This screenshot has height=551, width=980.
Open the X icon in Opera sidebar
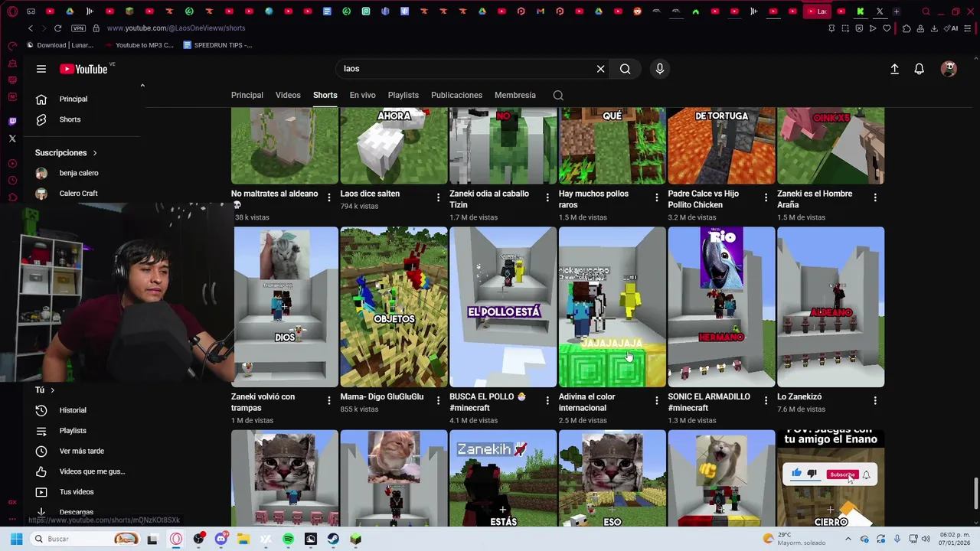(12, 139)
